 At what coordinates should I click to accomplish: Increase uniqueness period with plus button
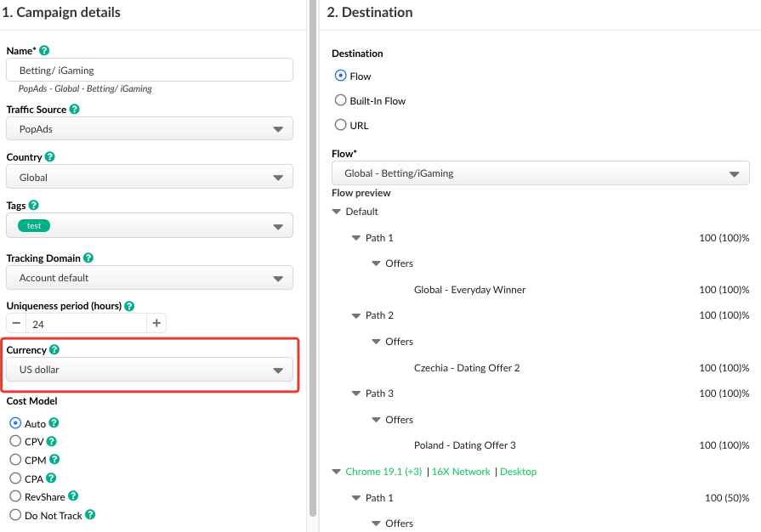tap(156, 323)
